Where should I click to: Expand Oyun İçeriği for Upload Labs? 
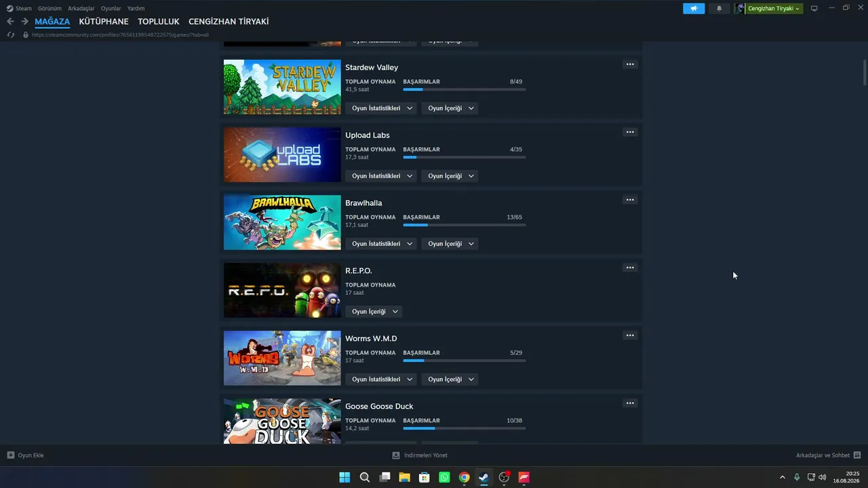pos(450,176)
